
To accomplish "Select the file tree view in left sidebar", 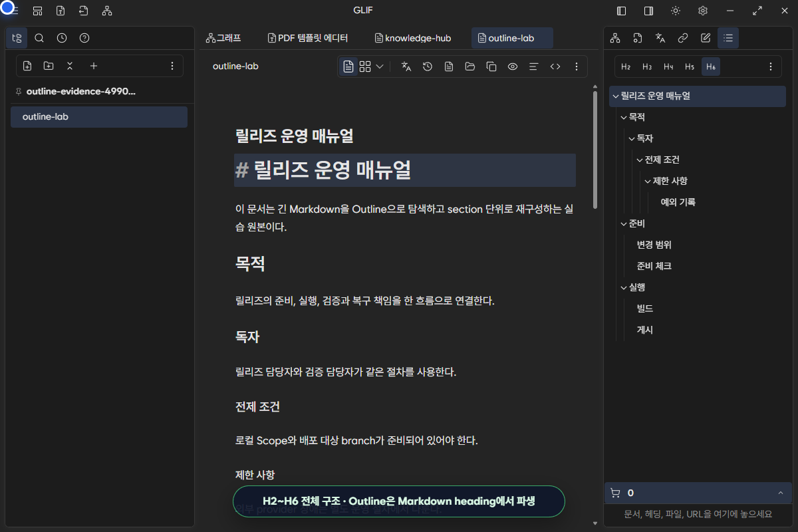I will click(x=17, y=38).
